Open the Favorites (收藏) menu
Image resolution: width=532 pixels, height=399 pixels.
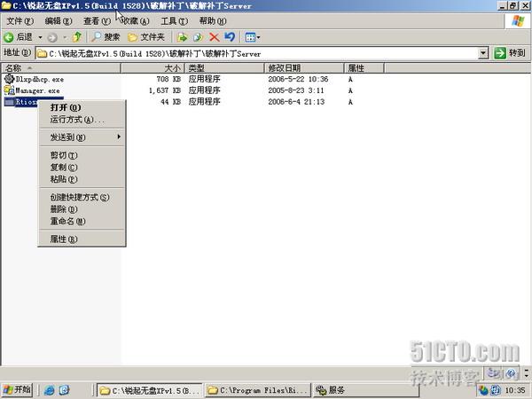coord(136,21)
